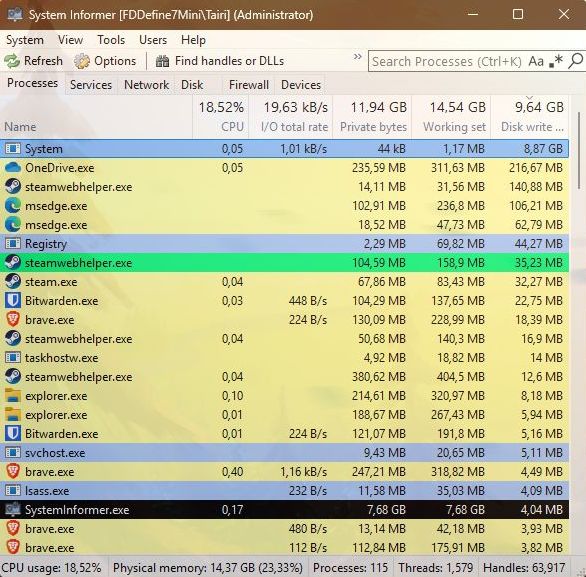Click icon of msedge.exe using 18,52 MB
Image resolution: width=586 pixels, height=577 pixels.
click(13, 225)
